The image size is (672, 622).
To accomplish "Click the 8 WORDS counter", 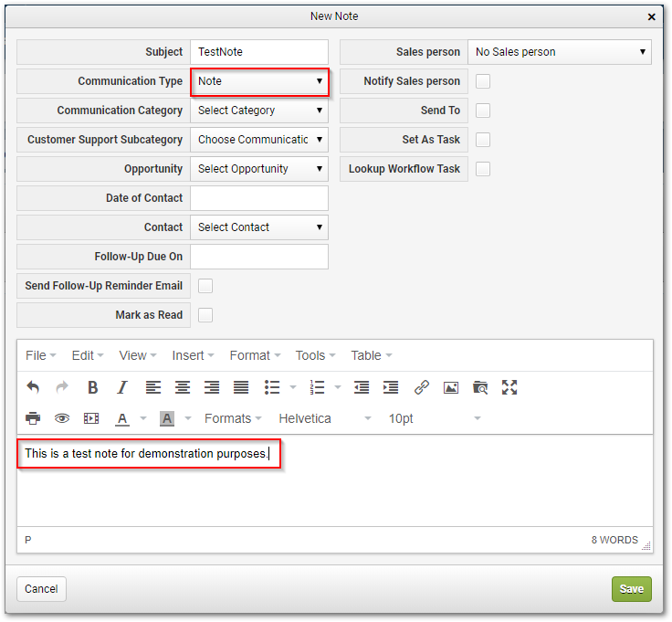I will coord(614,540).
